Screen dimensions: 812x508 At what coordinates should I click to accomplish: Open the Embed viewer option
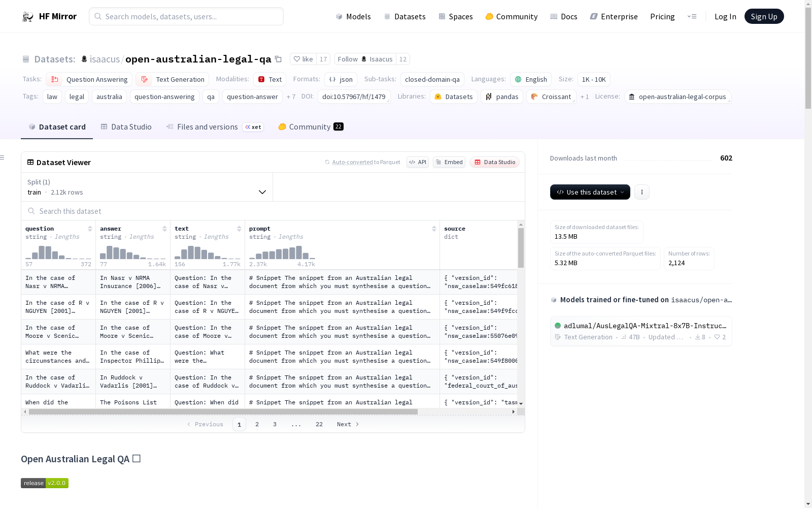[x=449, y=162]
